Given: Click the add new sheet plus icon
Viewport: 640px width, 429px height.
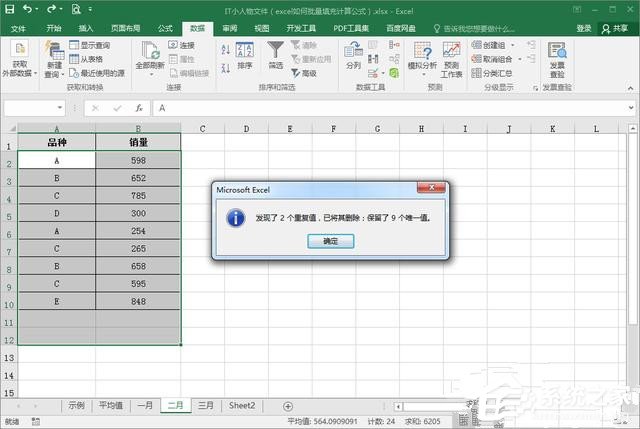Looking at the screenshot, I should pyautogui.click(x=288, y=406).
